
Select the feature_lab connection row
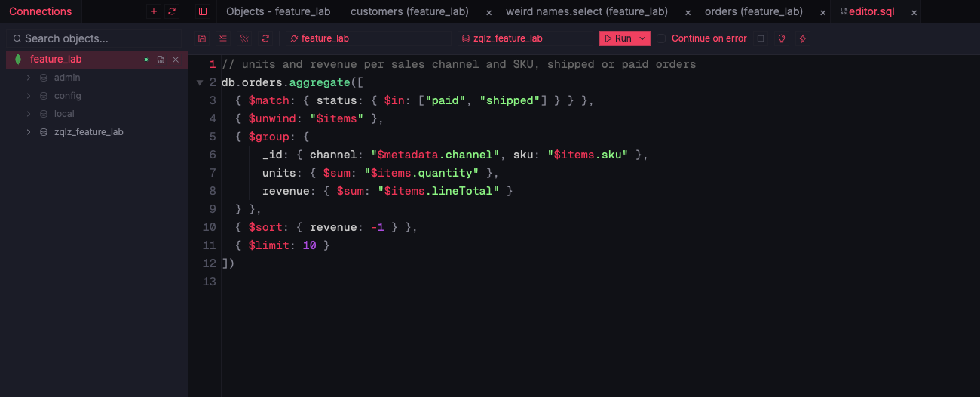pos(96,60)
